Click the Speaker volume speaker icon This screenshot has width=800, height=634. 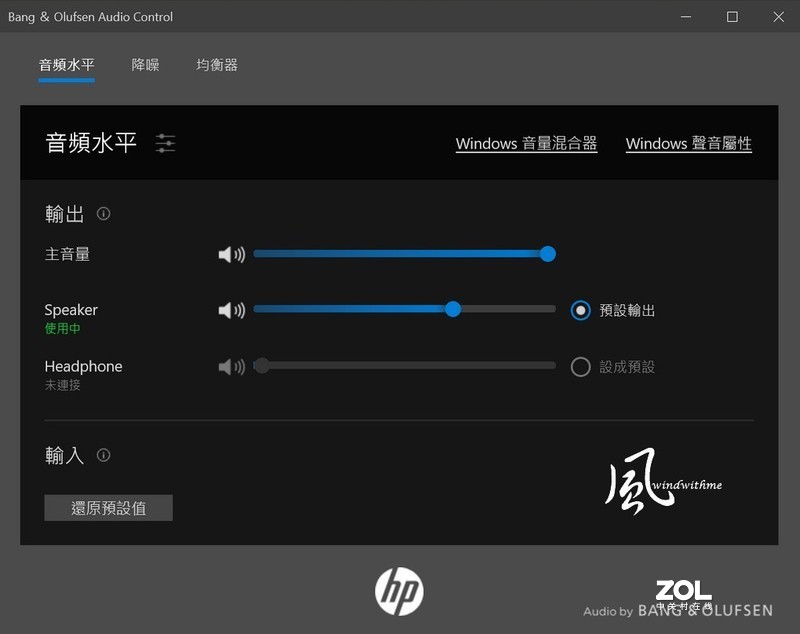click(x=231, y=310)
